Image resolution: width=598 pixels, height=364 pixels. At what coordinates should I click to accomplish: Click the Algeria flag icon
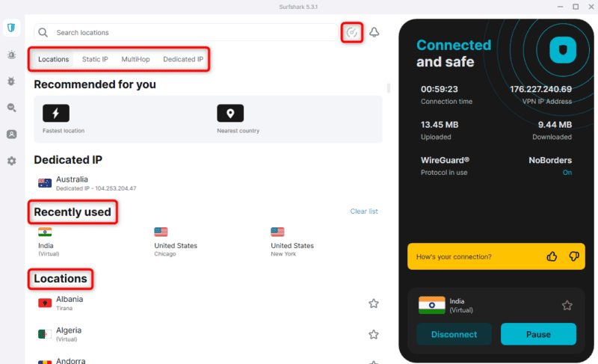[45, 334]
